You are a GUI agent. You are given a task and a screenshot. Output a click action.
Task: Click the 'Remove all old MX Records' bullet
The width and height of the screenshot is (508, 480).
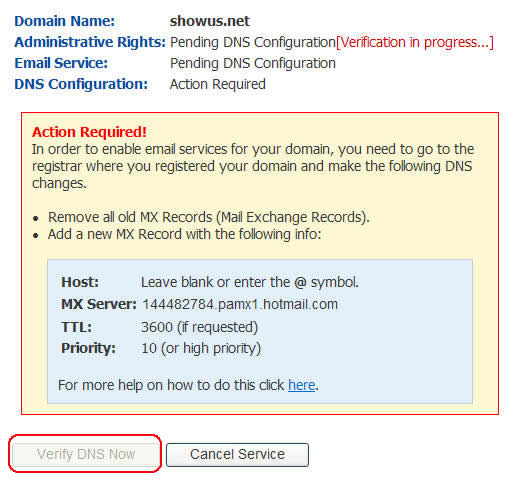(209, 217)
